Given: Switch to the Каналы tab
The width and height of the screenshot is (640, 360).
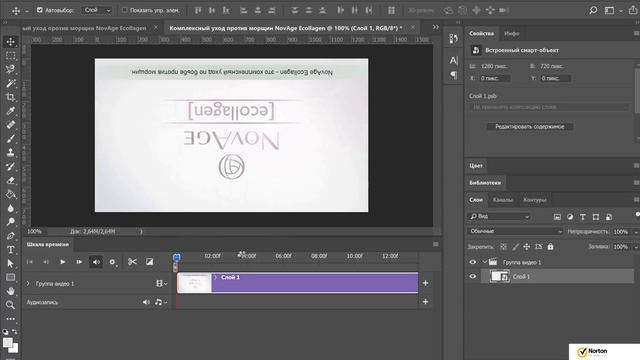Looking at the screenshot, I should (502, 200).
